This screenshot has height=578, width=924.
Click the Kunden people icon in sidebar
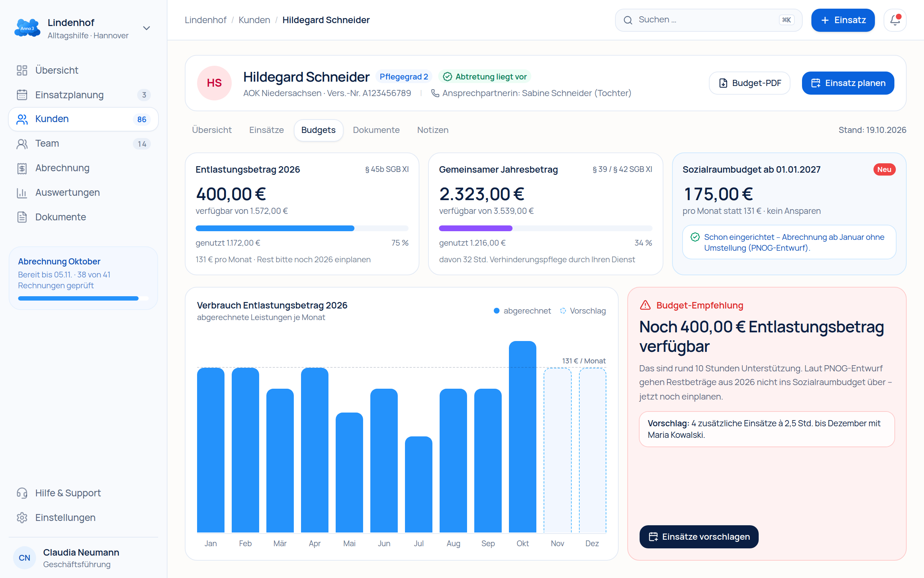pyautogui.click(x=22, y=119)
